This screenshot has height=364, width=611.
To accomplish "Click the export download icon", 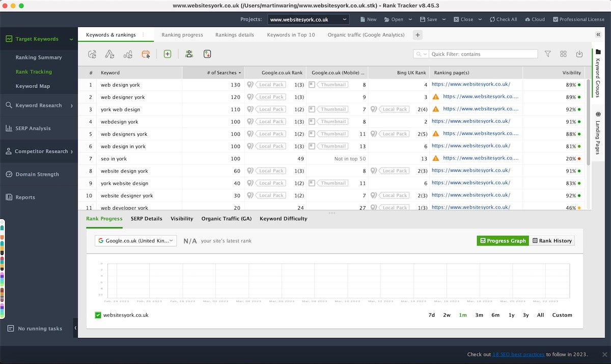I will tap(579, 54).
